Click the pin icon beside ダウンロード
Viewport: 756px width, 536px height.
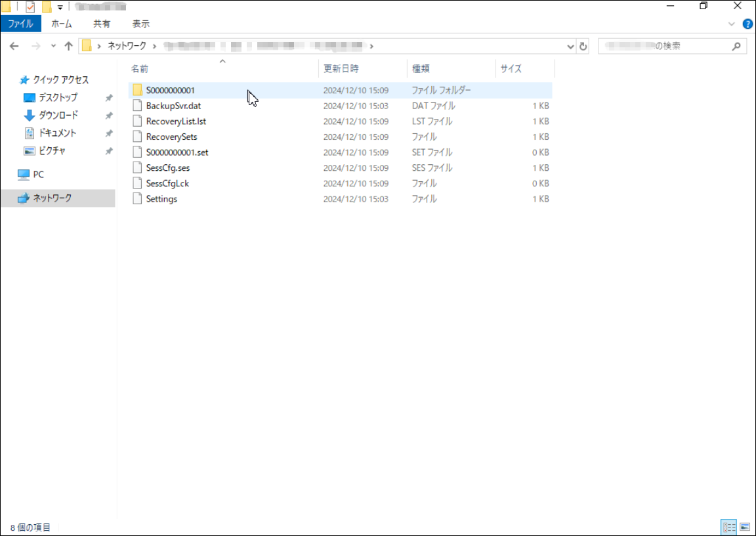pyautogui.click(x=109, y=116)
